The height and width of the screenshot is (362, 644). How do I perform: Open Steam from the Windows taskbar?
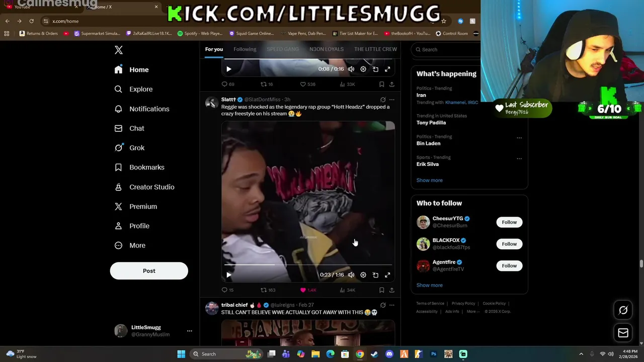[x=374, y=354]
